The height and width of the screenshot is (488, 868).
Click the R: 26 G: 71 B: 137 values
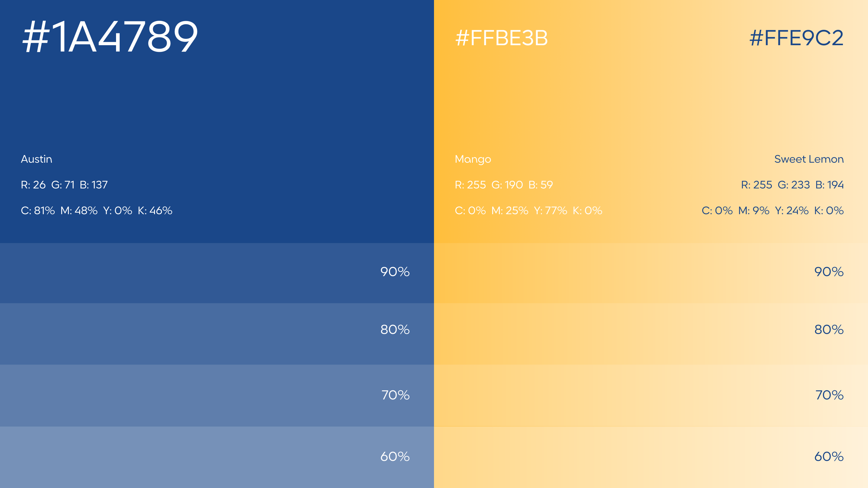click(64, 185)
